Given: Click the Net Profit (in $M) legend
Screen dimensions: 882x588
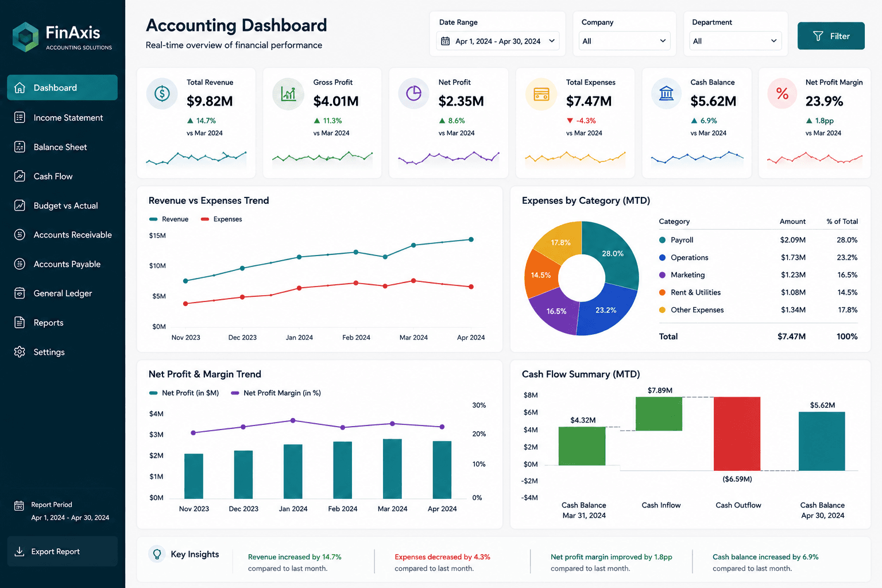Looking at the screenshot, I should pyautogui.click(x=184, y=393).
